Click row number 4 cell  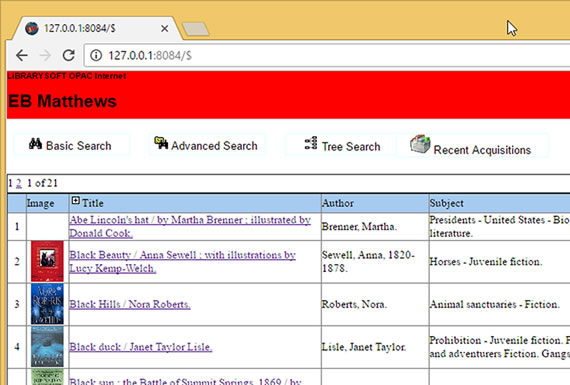(17, 347)
